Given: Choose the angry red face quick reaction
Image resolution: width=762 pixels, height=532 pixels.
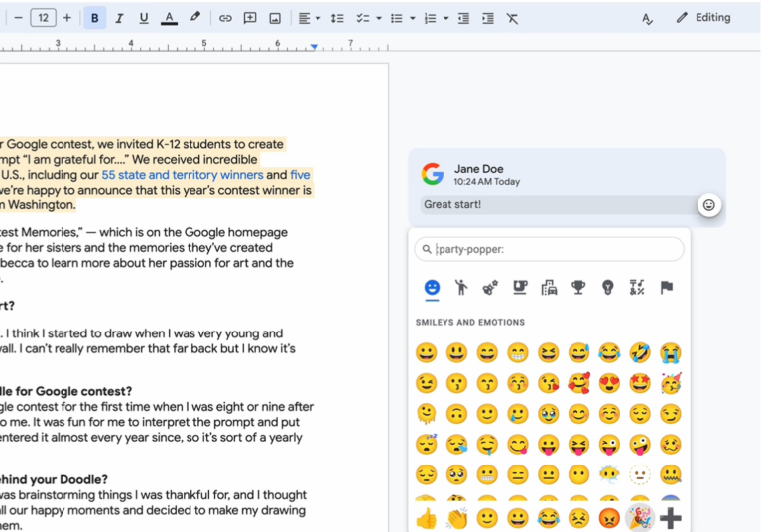Looking at the screenshot, I should tap(609, 518).
